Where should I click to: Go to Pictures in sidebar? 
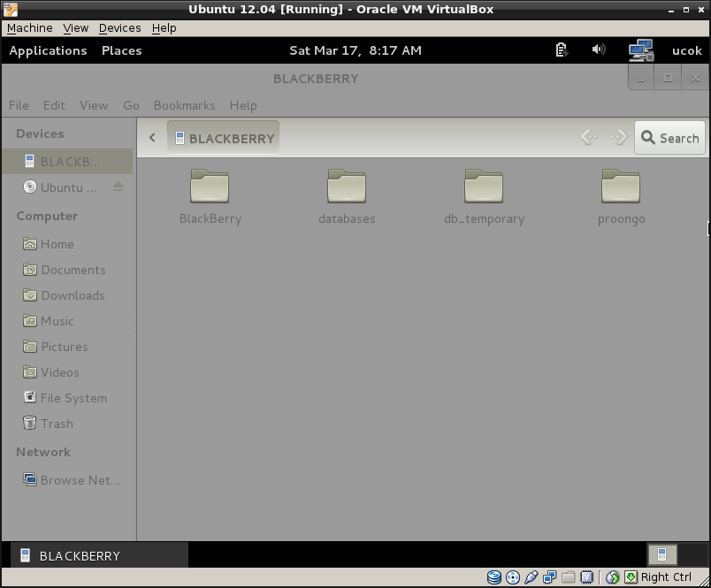point(67,347)
